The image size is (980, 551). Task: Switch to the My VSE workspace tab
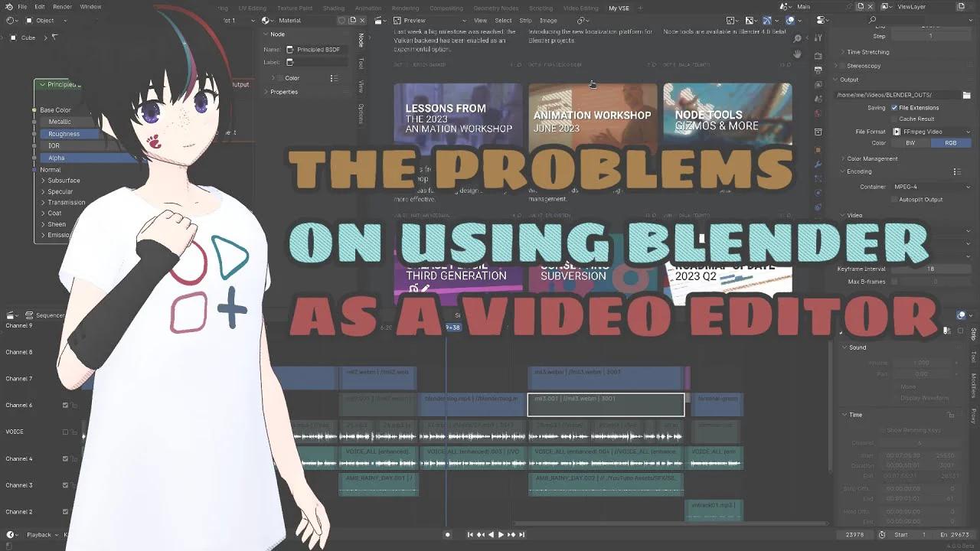coord(619,8)
